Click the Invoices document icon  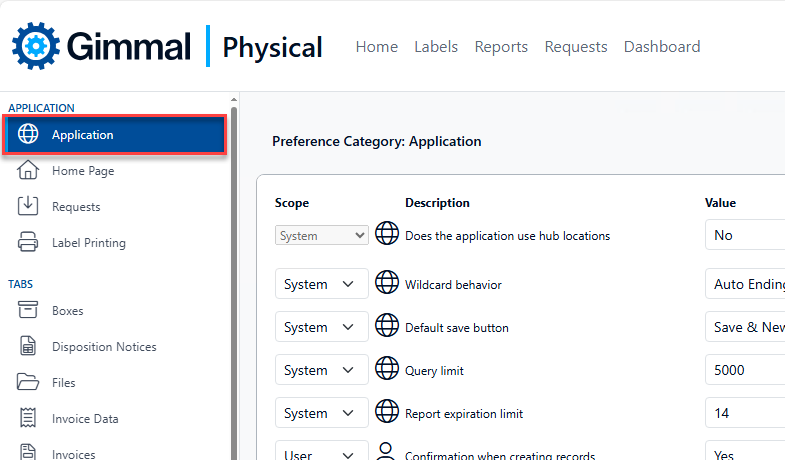[28, 452]
